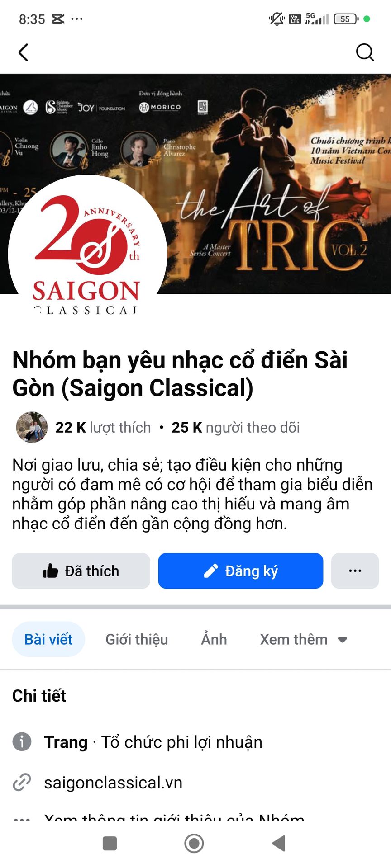Tap the link chain icon
This screenshot has height=868, width=391.
22,783
